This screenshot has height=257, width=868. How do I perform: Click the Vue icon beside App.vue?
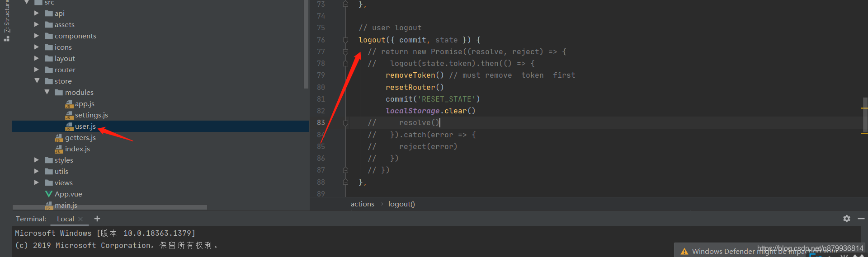click(x=49, y=194)
